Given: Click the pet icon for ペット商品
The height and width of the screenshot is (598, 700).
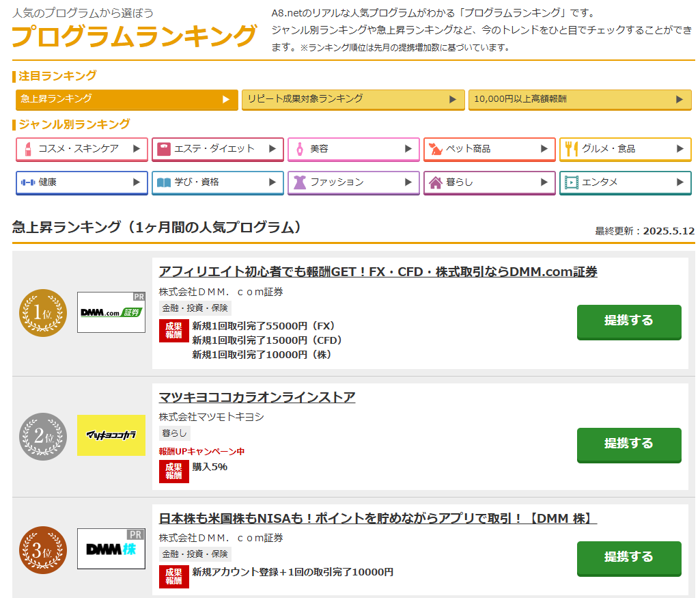Looking at the screenshot, I should (x=435, y=149).
